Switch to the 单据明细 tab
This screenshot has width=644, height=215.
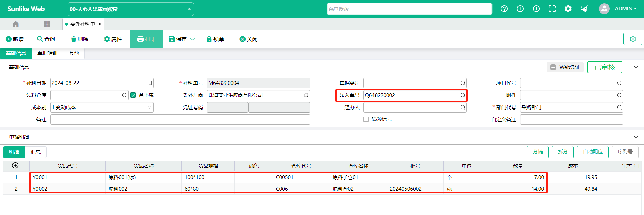pyautogui.click(x=47, y=53)
